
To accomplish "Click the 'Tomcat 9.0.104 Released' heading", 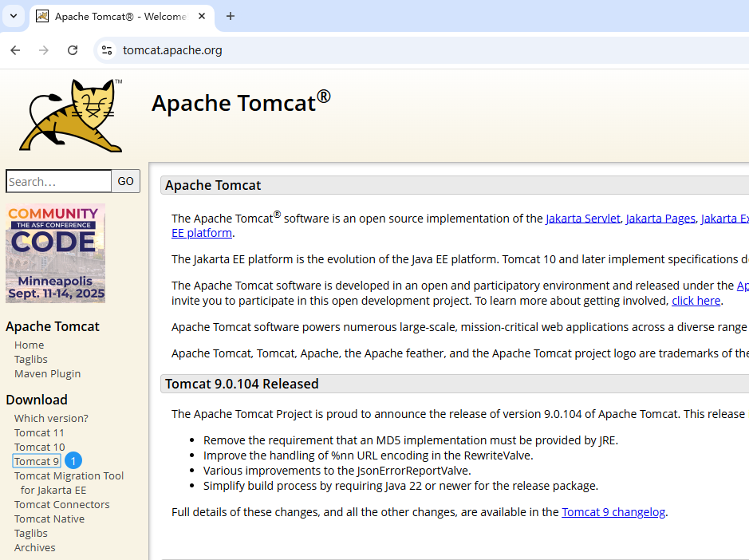I will coord(242,384).
